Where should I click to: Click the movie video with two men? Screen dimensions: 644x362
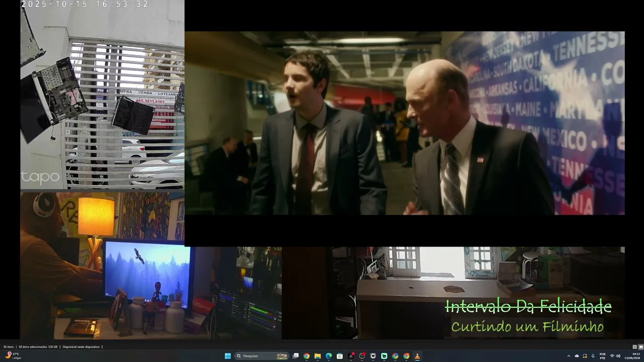pos(405,123)
